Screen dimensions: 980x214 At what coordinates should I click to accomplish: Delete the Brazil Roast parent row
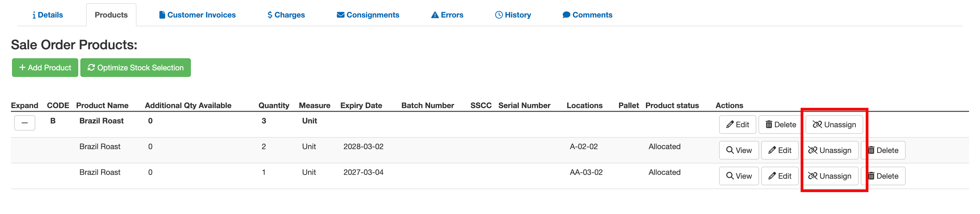pos(781,125)
